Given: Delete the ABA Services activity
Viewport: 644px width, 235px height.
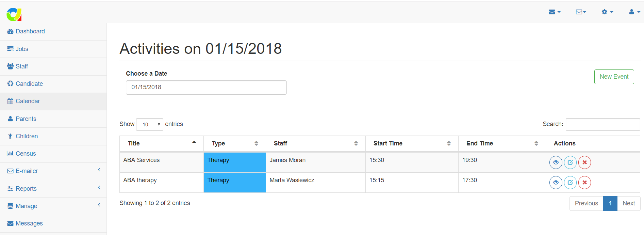Looking at the screenshot, I should (x=584, y=162).
